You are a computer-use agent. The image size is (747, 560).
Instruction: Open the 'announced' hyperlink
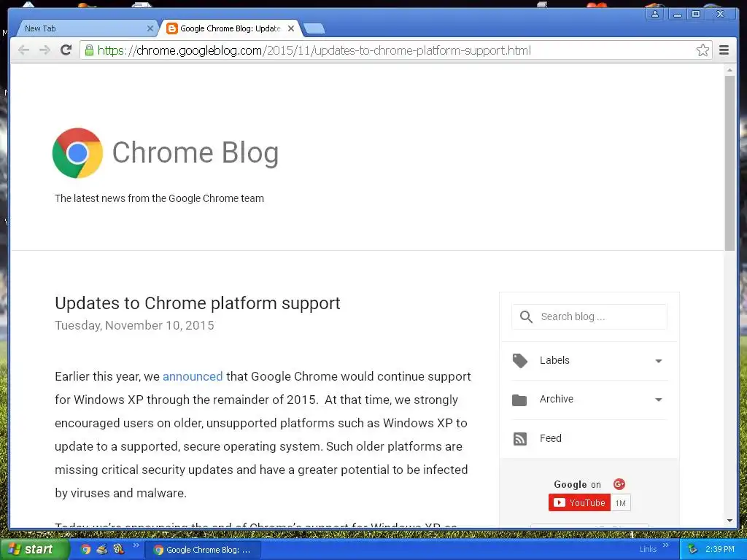(193, 377)
